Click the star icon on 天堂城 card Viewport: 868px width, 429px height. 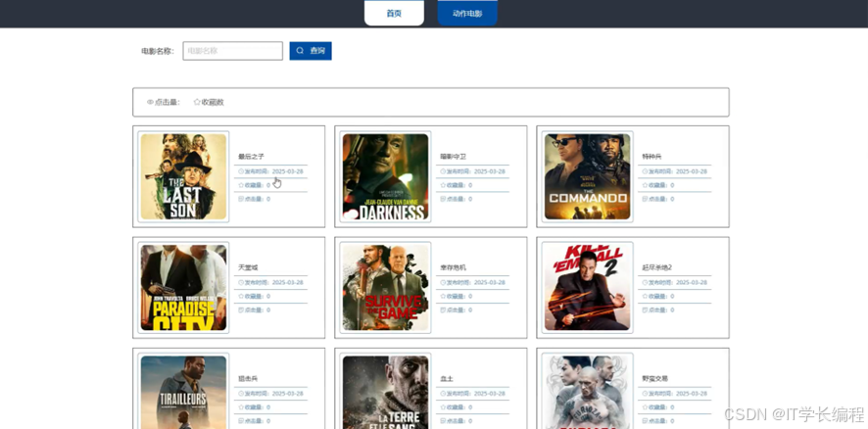[x=241, y=296]
